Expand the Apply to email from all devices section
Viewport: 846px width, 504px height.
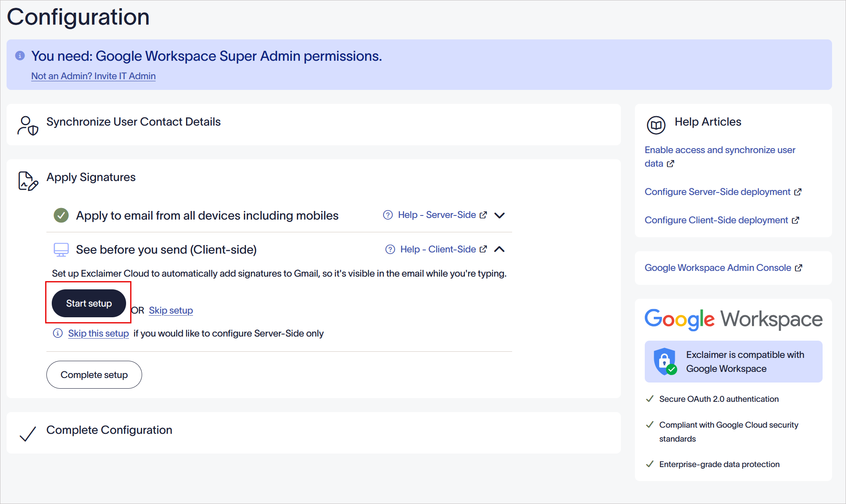click(x=499, y=215)
